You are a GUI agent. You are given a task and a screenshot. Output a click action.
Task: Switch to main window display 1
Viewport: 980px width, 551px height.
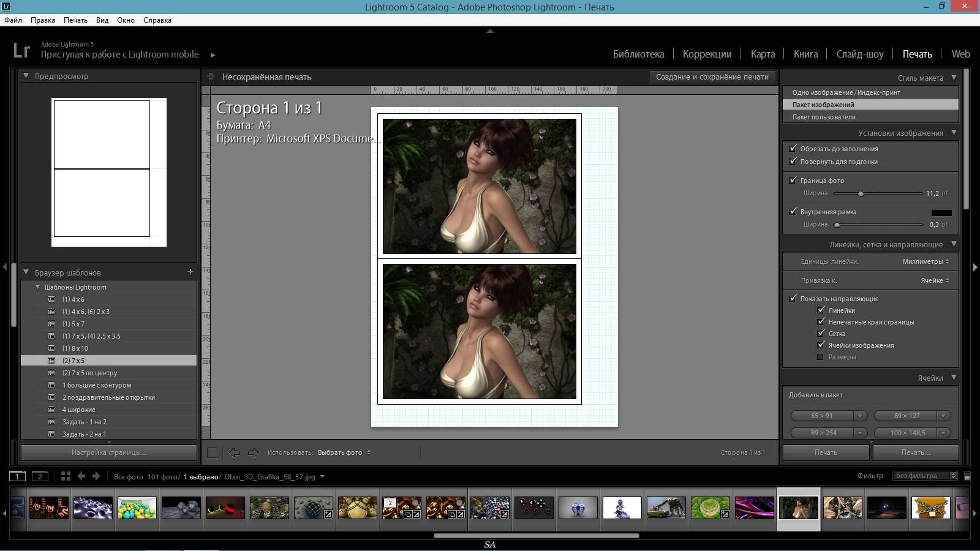(17, 476)
